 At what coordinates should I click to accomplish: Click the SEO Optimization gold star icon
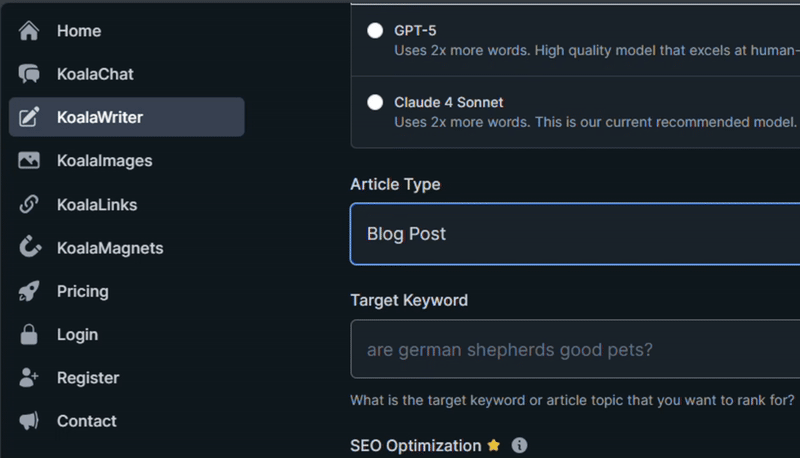493,446
